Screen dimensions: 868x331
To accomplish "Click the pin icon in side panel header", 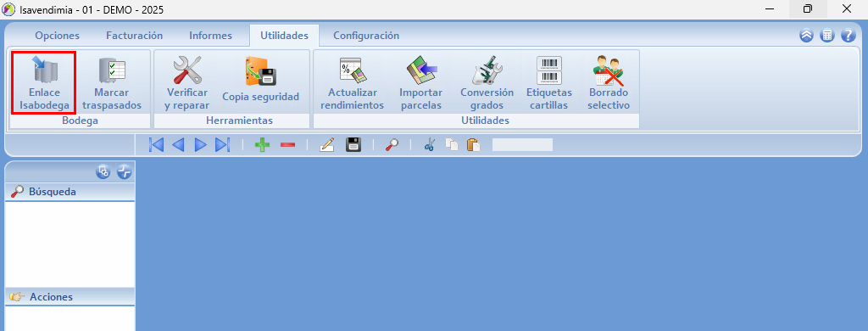I will click(x=125, y=172).
